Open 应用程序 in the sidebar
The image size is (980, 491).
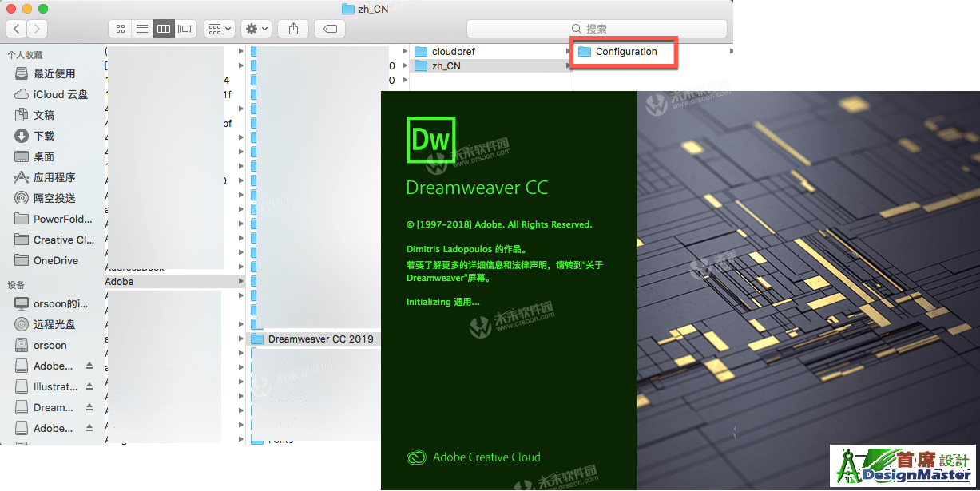[x=53, y=177]
